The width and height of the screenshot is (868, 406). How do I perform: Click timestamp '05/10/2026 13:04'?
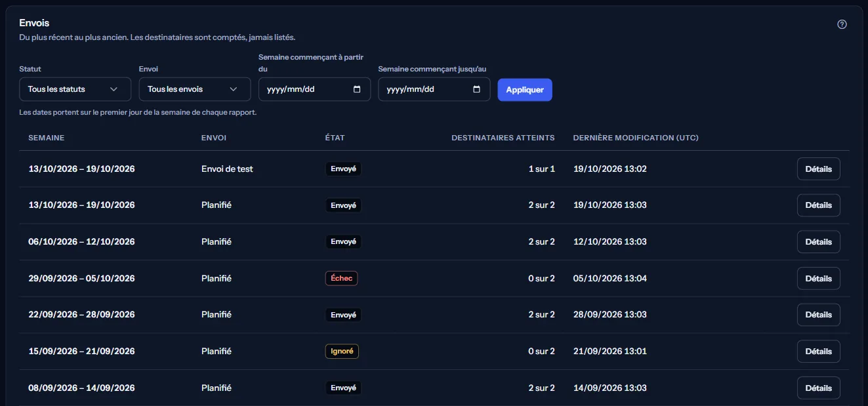pos(610,278)
